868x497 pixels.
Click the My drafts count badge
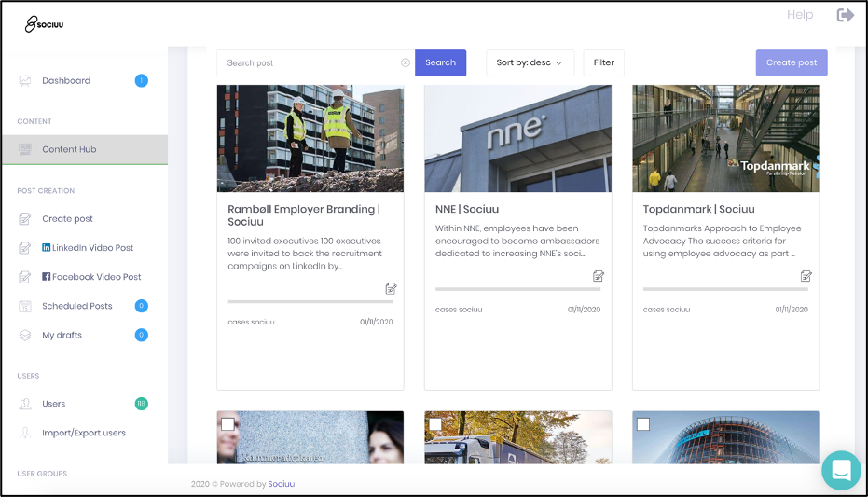tap(141, 335)
